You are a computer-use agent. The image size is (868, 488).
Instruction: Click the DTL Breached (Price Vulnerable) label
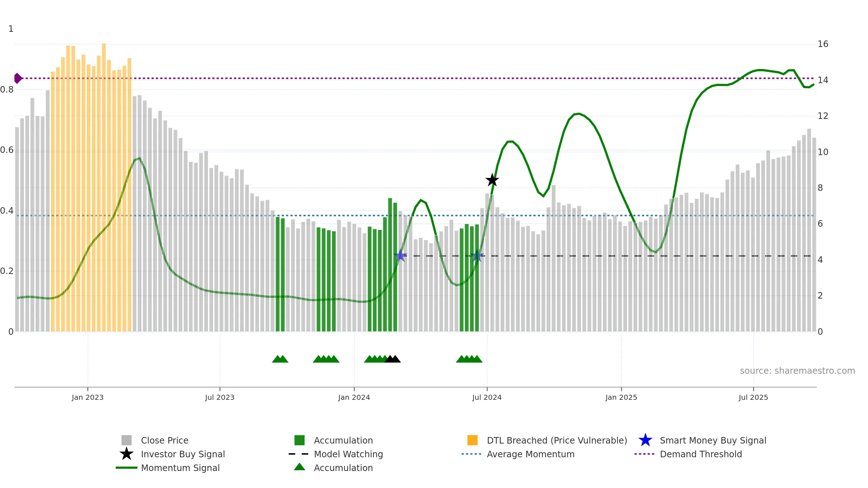coord(557,440)
